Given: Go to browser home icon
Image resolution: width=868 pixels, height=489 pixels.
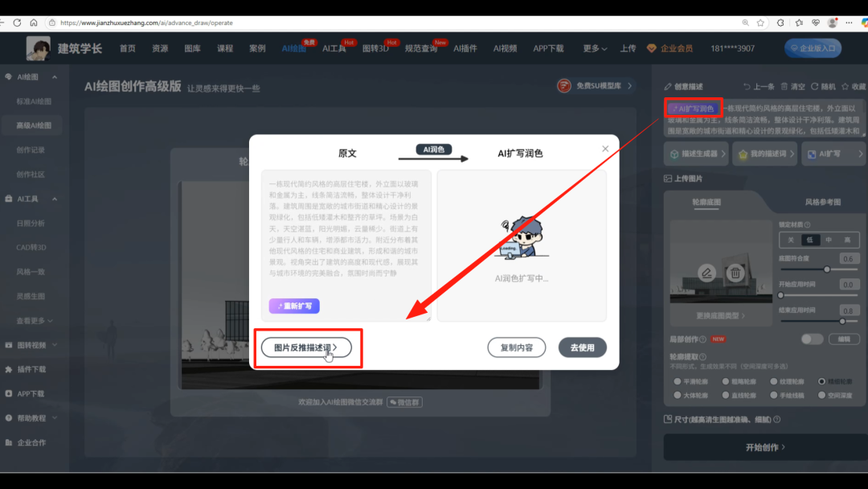Looking at the screenshot, I should [34, 23].
